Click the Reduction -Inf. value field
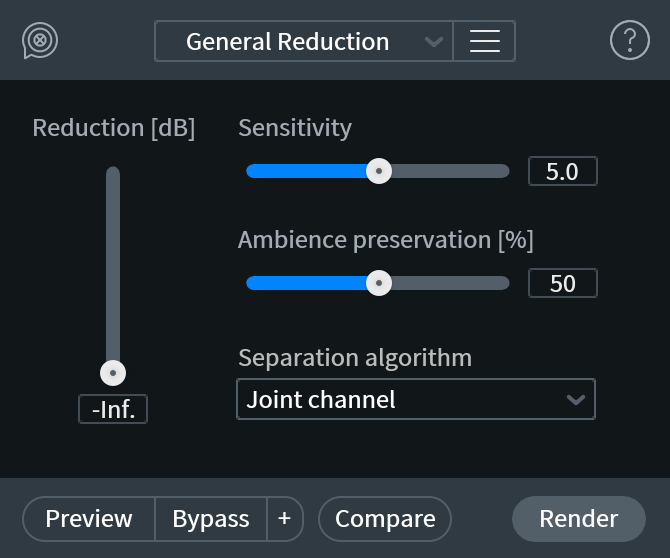Image resolution: width=670 pixels, height=558 pixels. [x=113, y=409]
